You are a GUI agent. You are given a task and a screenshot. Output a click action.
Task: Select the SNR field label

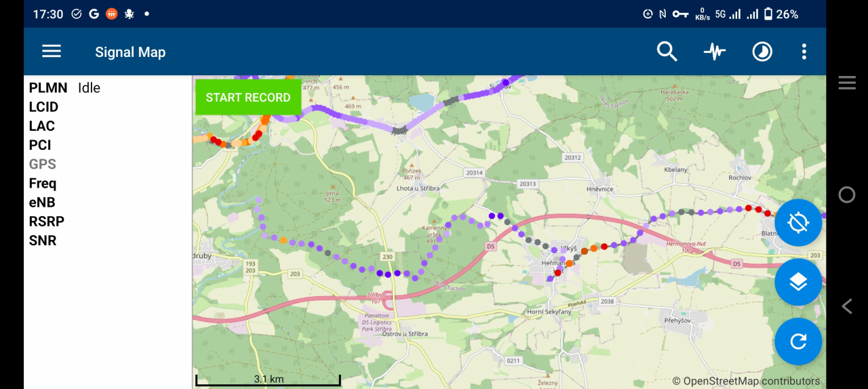coord(42,241)
